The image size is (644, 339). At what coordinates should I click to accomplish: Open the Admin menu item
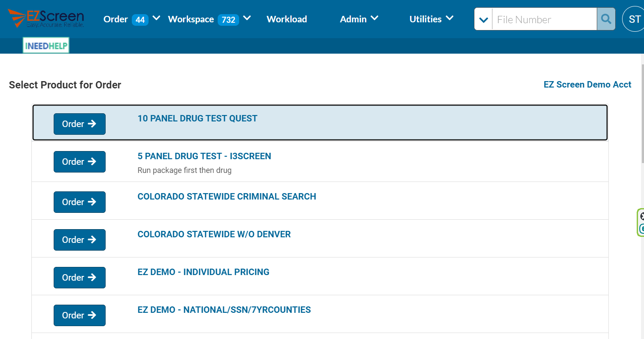click(x=353, y=19)
